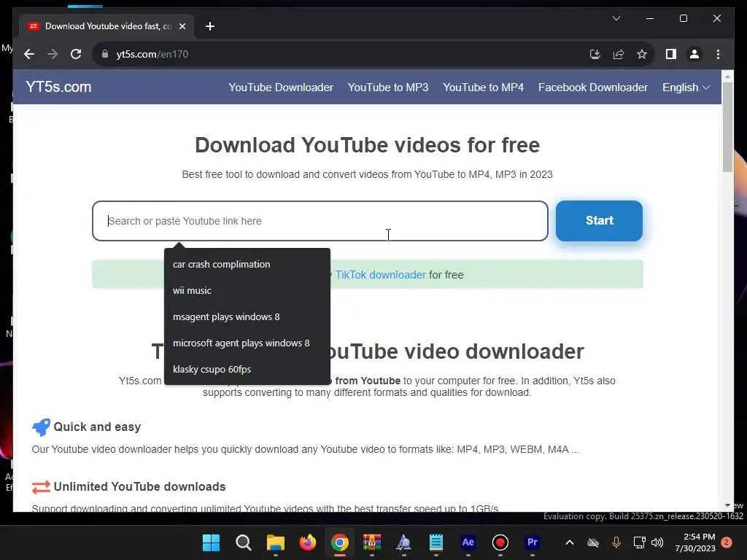Open Chrome side panel
Screen dimensions: 747x560
click(x=671, y=54)
